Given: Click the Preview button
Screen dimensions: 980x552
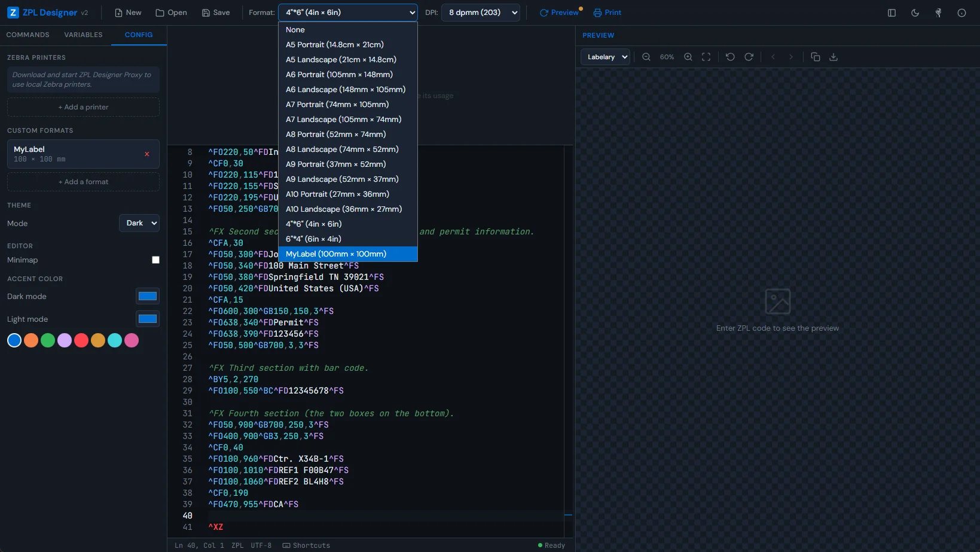Looking at the screenshot, I should 560,13.
